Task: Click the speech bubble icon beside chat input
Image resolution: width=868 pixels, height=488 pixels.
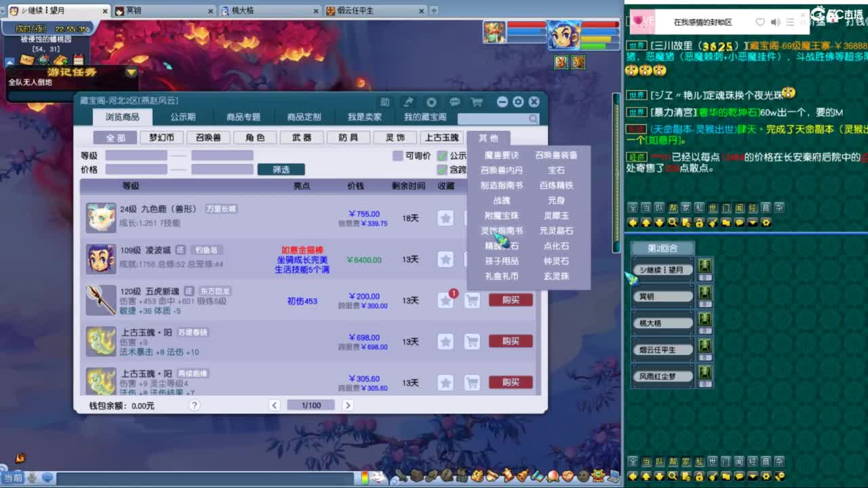Action: pos(47,478)
